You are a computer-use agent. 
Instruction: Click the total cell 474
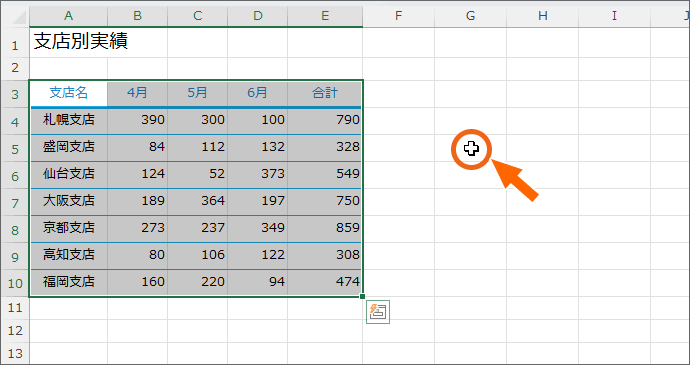325,283
